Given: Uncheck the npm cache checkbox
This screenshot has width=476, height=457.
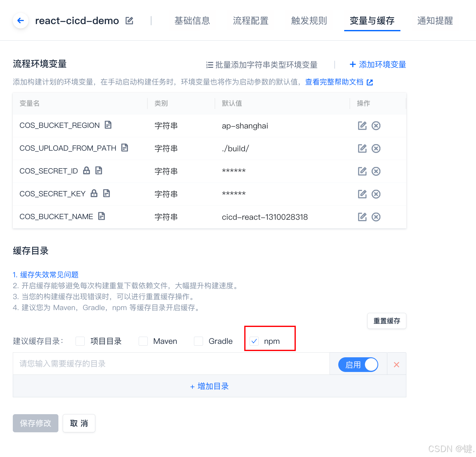Looking at the screenshot, I should pos(254,341).
